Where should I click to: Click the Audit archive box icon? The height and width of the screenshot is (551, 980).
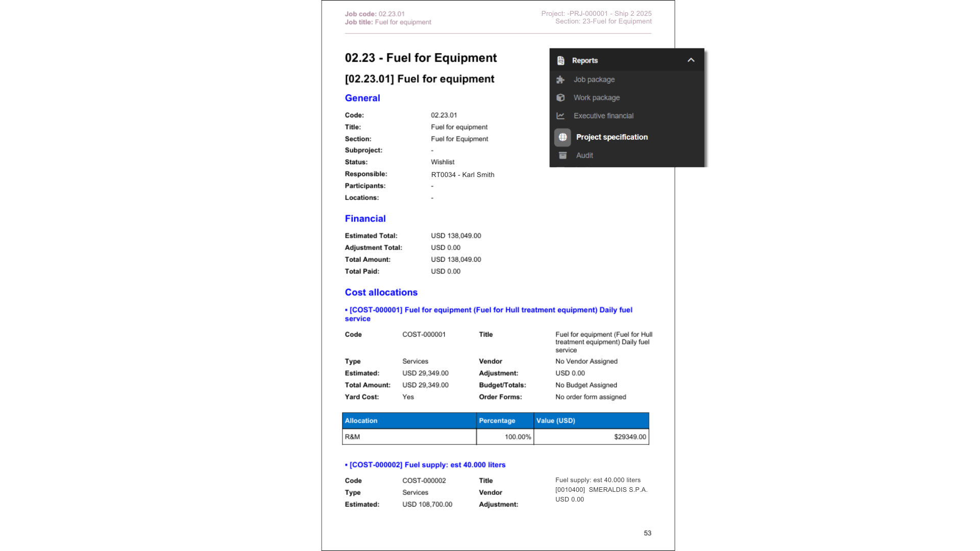coord(562,156)
